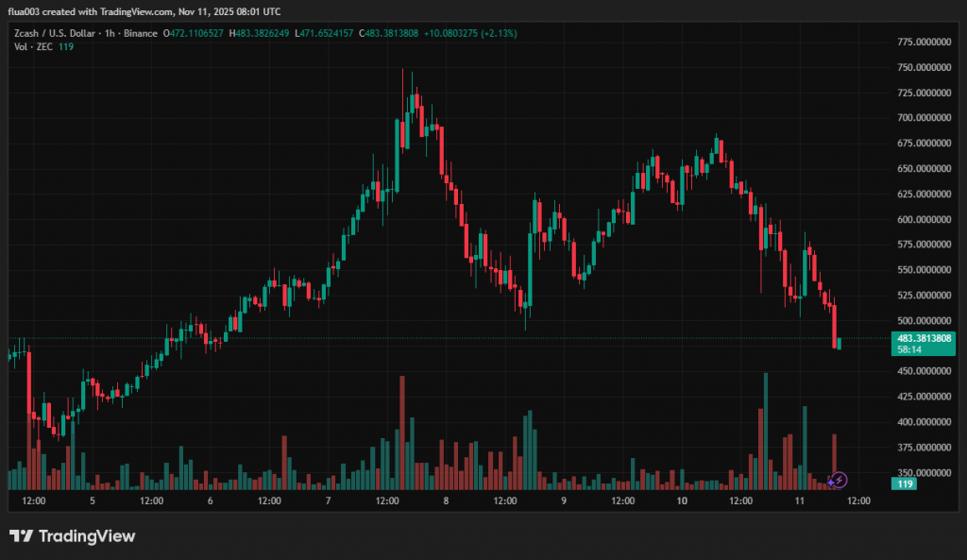This screenshot has height=560, width=967.
Task: Select date 5 on the time axis
Action: [x=92, y=501]
